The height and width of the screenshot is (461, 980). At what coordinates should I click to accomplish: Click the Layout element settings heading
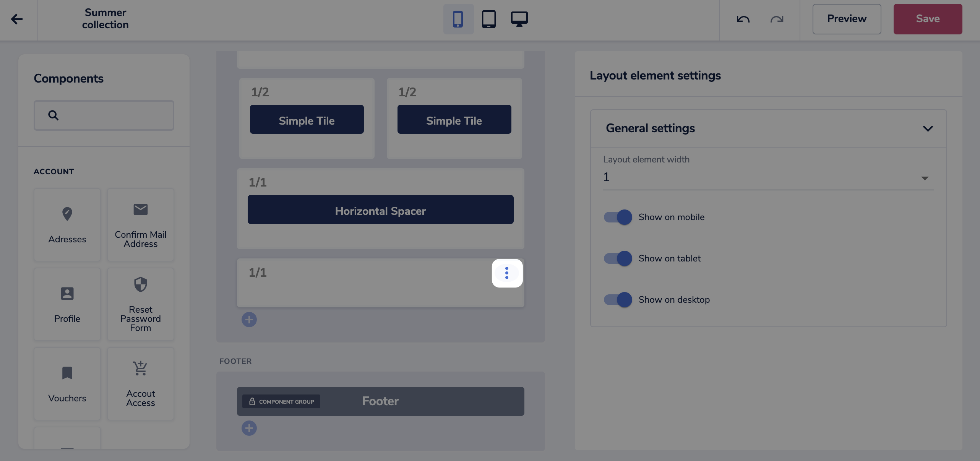pos(655,76)
